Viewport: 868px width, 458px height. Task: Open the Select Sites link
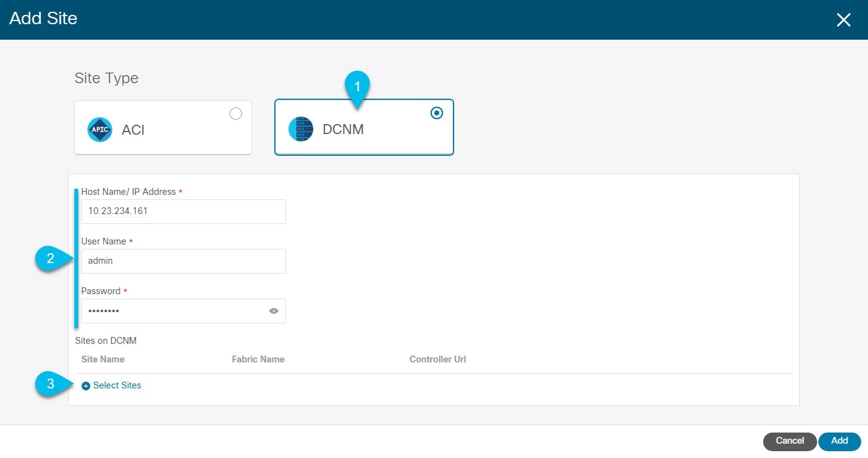pyautogui.click(x=117, y=385)
